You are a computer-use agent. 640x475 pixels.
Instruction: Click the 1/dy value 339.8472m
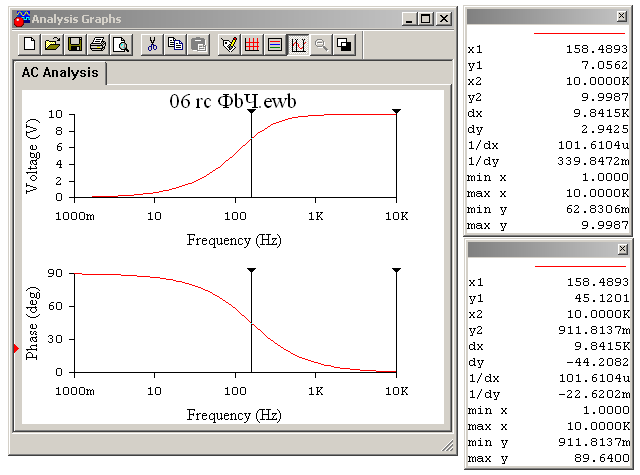(593, 161)
